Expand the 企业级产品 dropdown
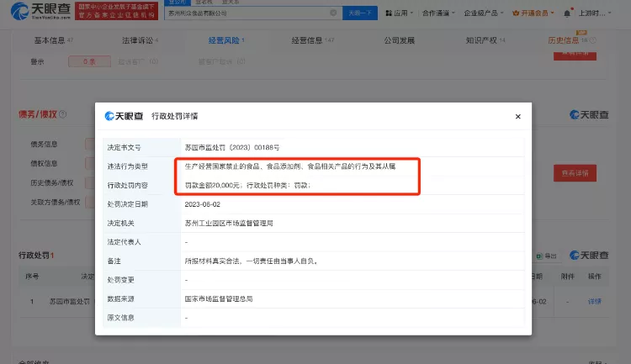Image resolution: width=631 pixels, height=364 pixels. click(x=483, y=13)
